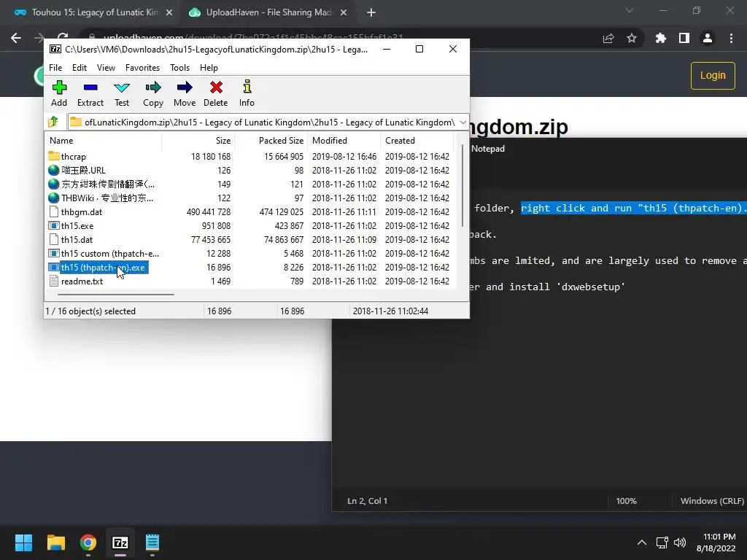The height and width of the screenshot is (560, 747).
Task: Open Chrome extensions puzzle icon
Action: coord(661,38)
